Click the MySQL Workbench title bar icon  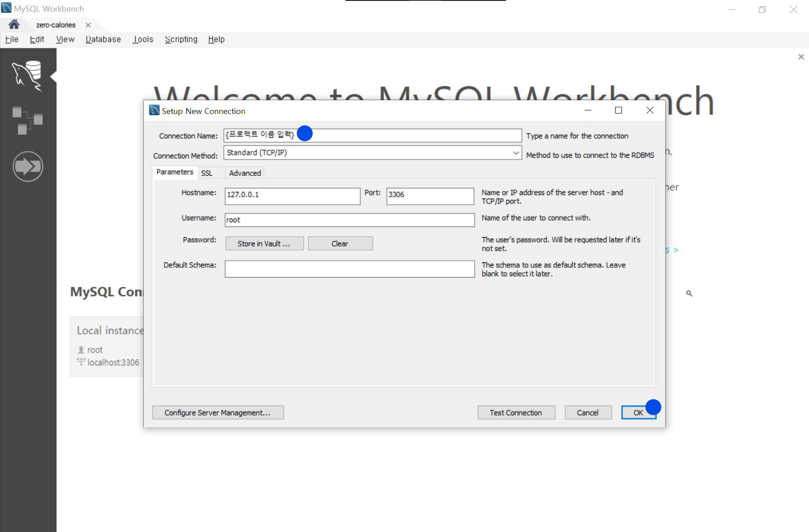pyautogui.click(x=6, y=8)
